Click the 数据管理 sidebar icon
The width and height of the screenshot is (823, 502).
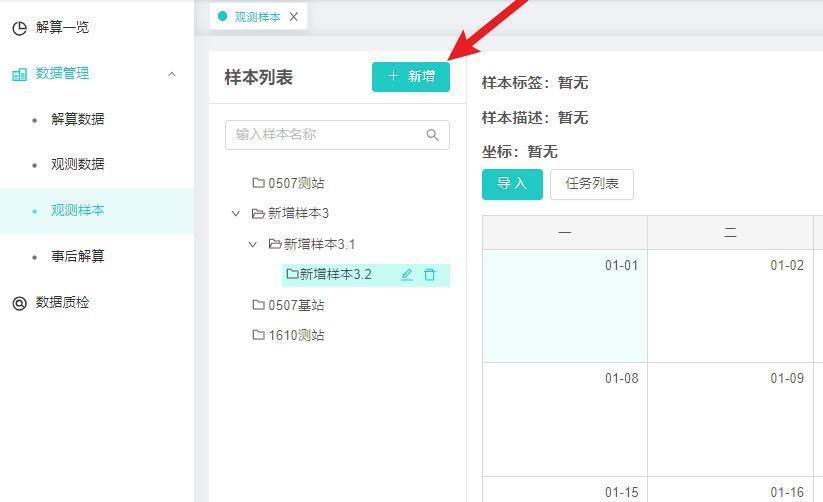[19, 74]
